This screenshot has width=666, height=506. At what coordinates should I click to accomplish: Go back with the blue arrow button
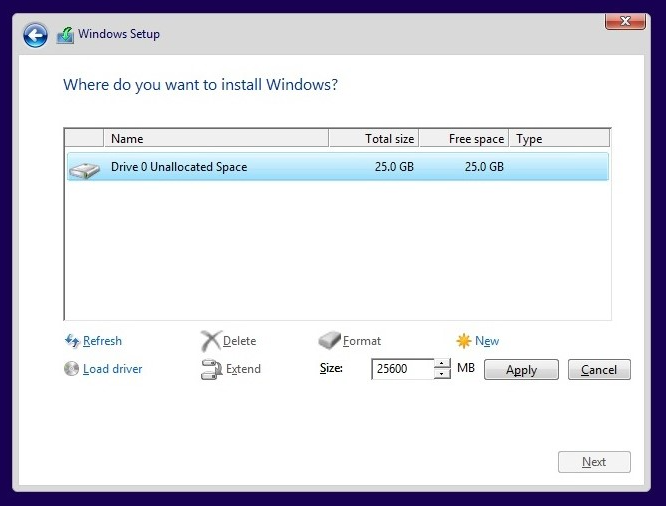(35, 35)
